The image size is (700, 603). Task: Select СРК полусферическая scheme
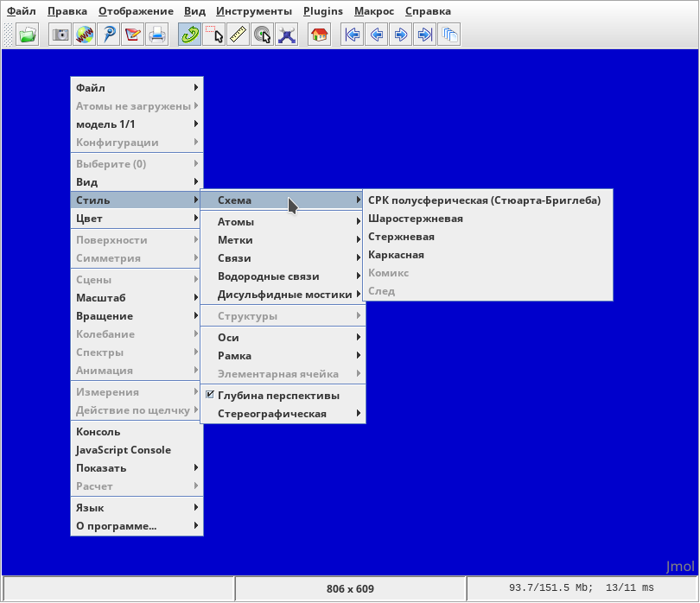click(x=488, y=200)
